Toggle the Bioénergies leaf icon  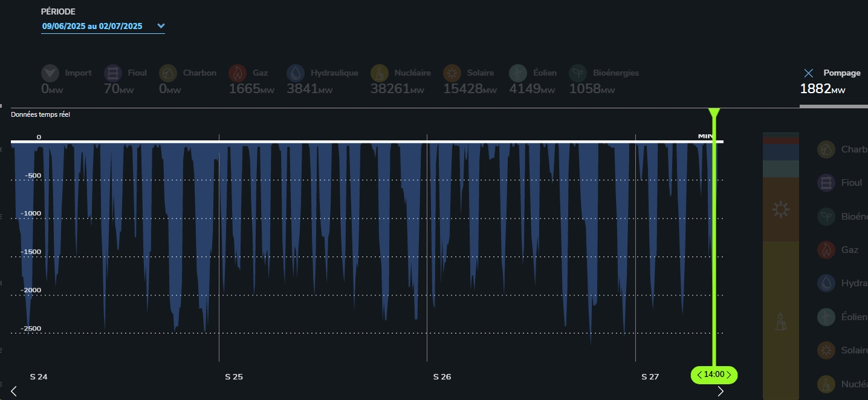579,73
